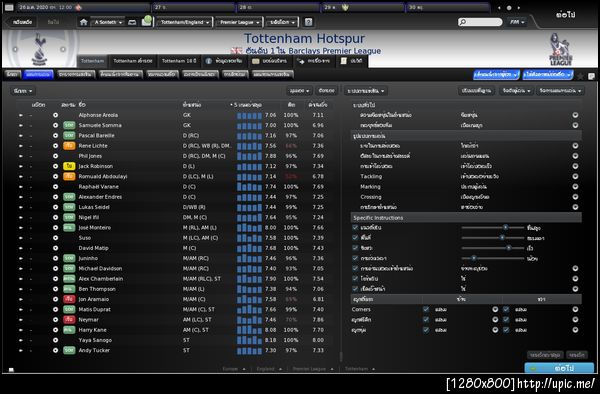Go to next club using crest right arrow
The width and height of the screenshot is (600, 394).
pos(63,49)
